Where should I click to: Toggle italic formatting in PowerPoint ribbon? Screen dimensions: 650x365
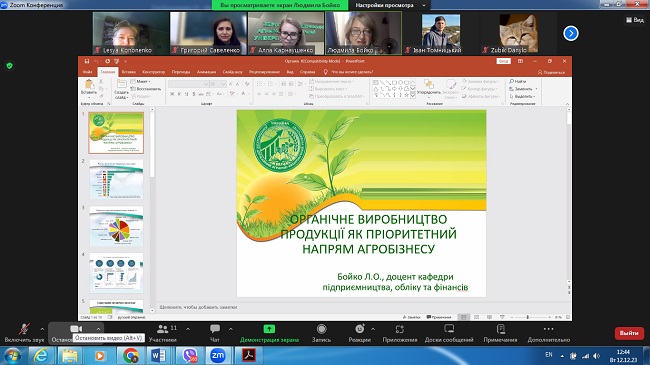click(179, 94)
